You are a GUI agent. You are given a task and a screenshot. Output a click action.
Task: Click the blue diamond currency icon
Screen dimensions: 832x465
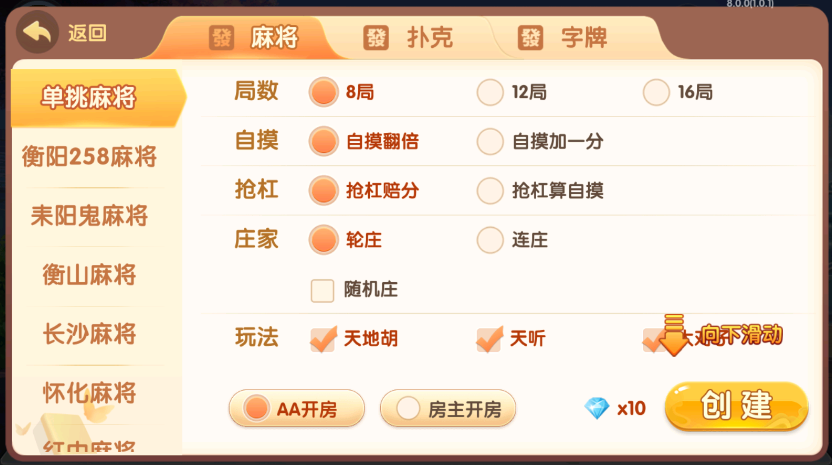click(597, 408)
